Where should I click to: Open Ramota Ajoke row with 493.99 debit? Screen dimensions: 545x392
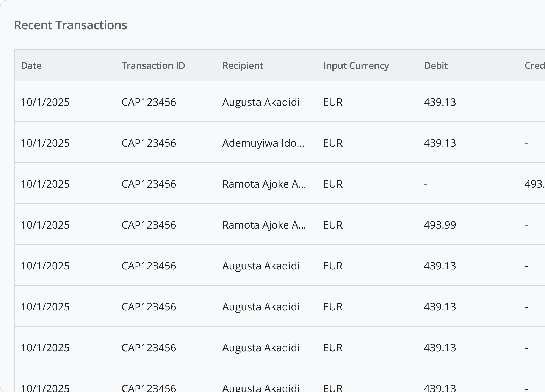coord(280,225)
